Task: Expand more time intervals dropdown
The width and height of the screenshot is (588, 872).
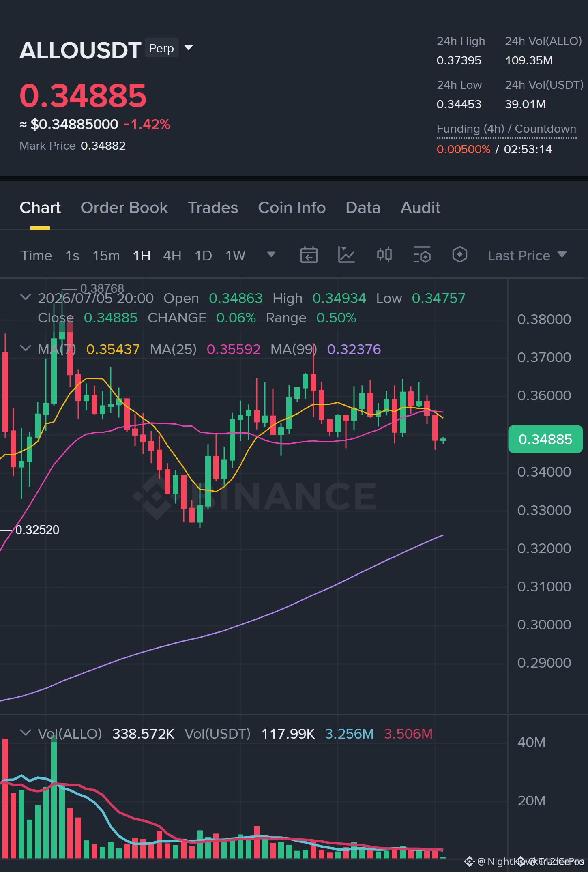Action: click(271, 255)
